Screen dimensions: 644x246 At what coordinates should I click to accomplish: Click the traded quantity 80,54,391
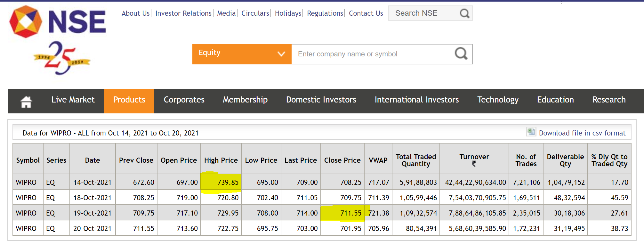(x=421, y=228)
